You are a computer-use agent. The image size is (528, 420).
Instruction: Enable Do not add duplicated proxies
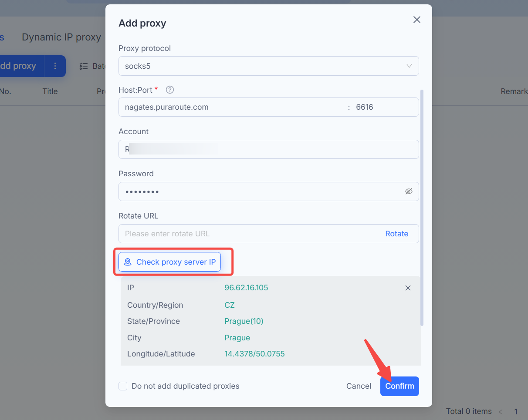point(123,386)
